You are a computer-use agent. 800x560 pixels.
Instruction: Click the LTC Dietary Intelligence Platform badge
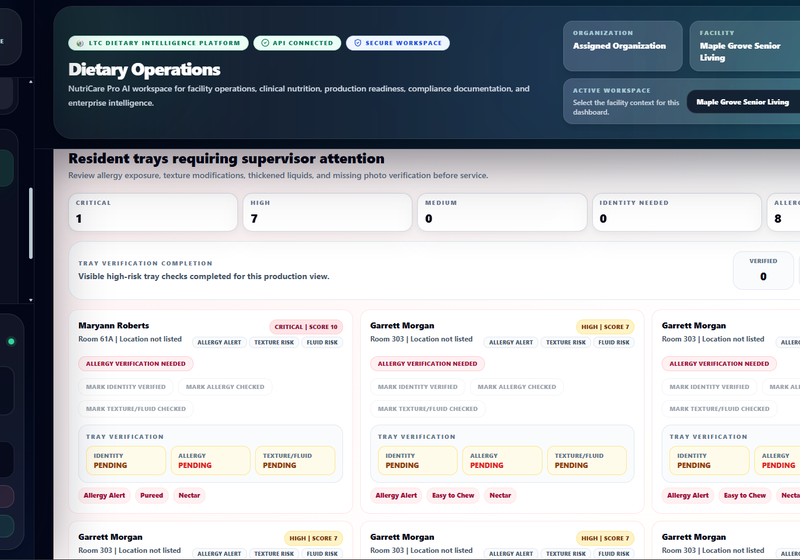click(x=158, y=43)
